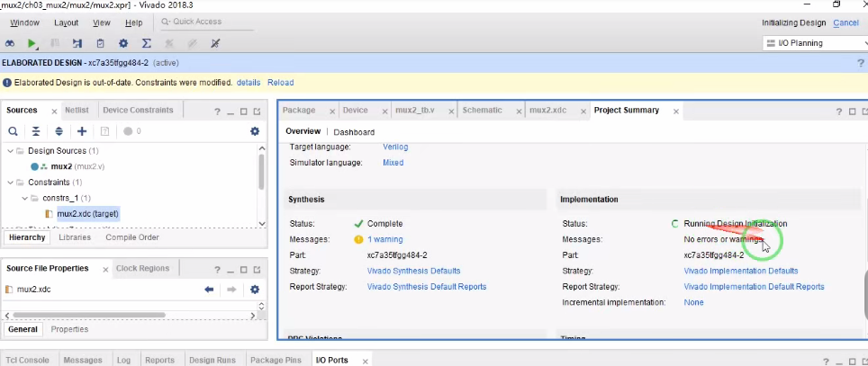This screenshot has width=868, height=366.
Task: Expand all items in Sources panel
Action: (x=59, y=131)
